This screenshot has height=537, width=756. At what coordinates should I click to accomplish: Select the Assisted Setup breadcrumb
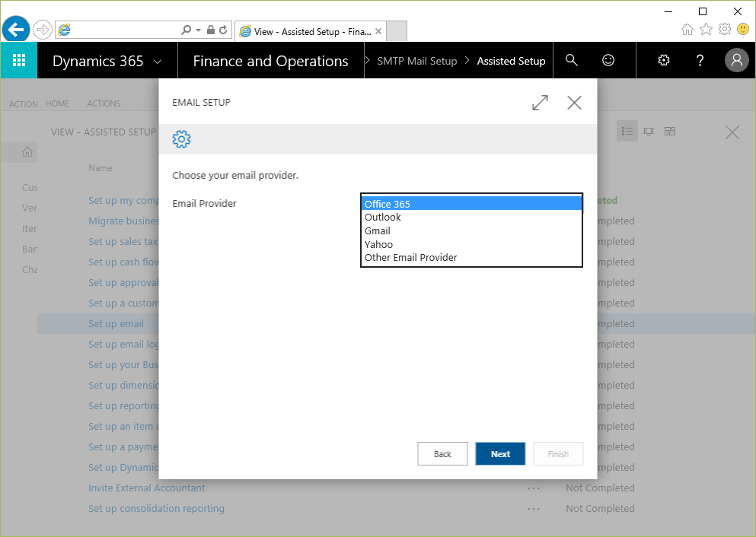[511, 61]
